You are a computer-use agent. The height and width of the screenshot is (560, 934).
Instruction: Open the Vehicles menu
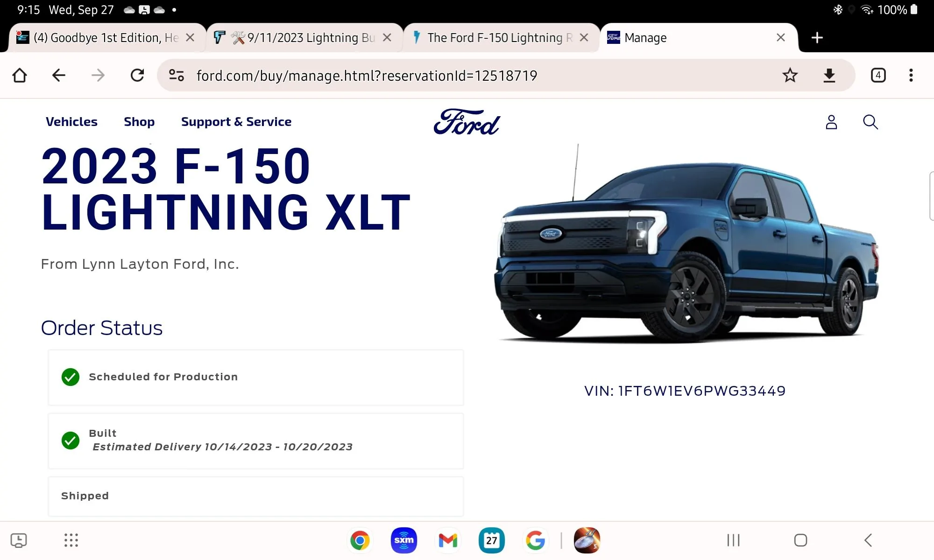click(x=71, y=122)
